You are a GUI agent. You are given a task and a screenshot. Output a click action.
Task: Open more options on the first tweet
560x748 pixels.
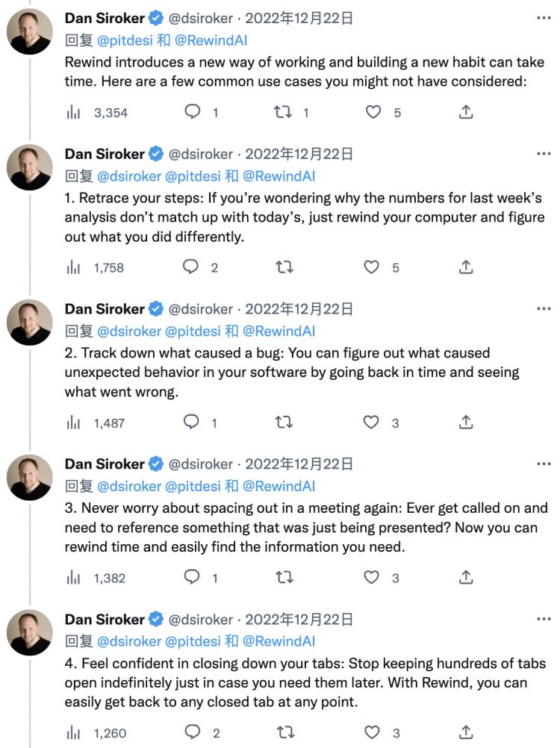tap(544, 16)
